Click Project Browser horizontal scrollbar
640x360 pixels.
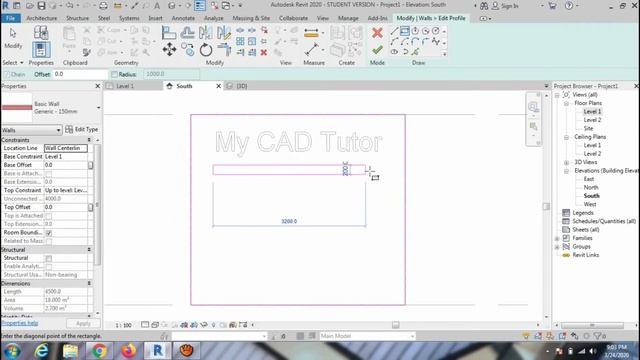pos(592,325)
